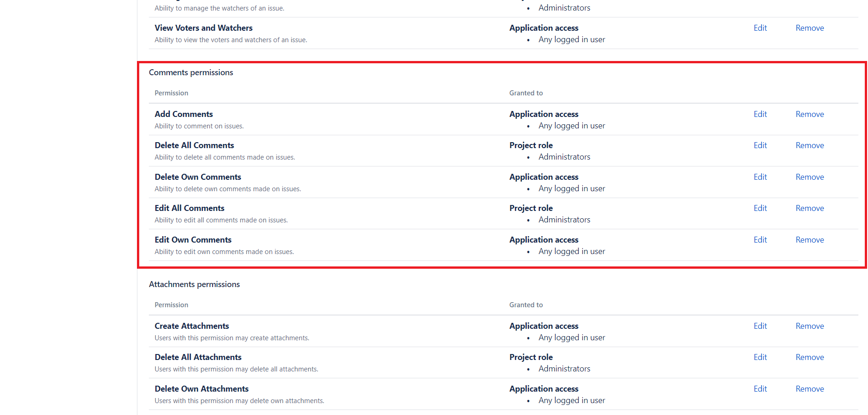
Task: Remove the Add Comments permission grant
Action: point(809,114)
